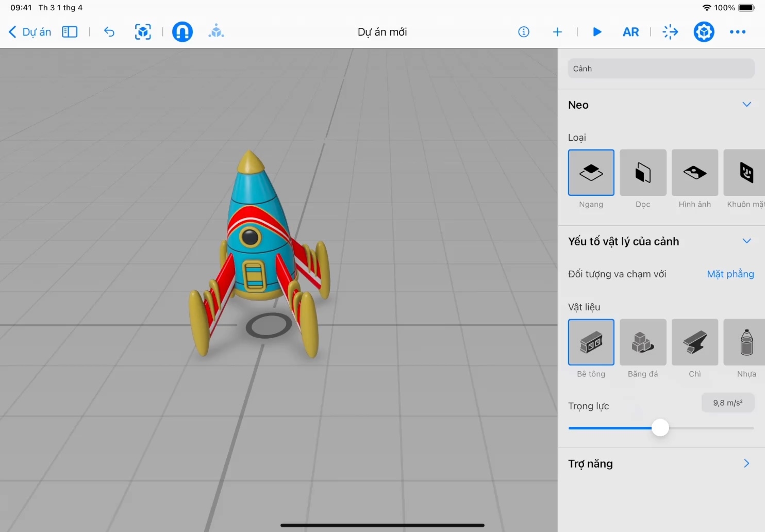The image size is (765, 532).
Task: Toggle the magnet snapping button
Action: tap(182, 32)
